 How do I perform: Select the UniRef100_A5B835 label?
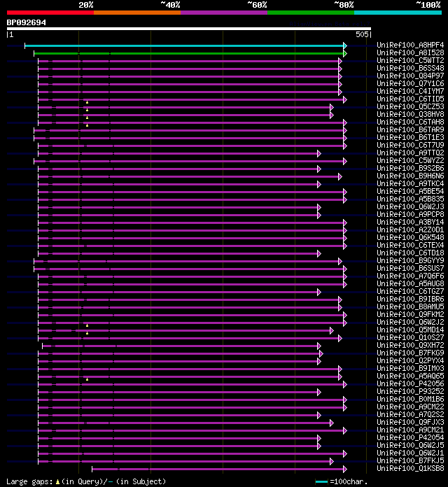coord(410,199)
